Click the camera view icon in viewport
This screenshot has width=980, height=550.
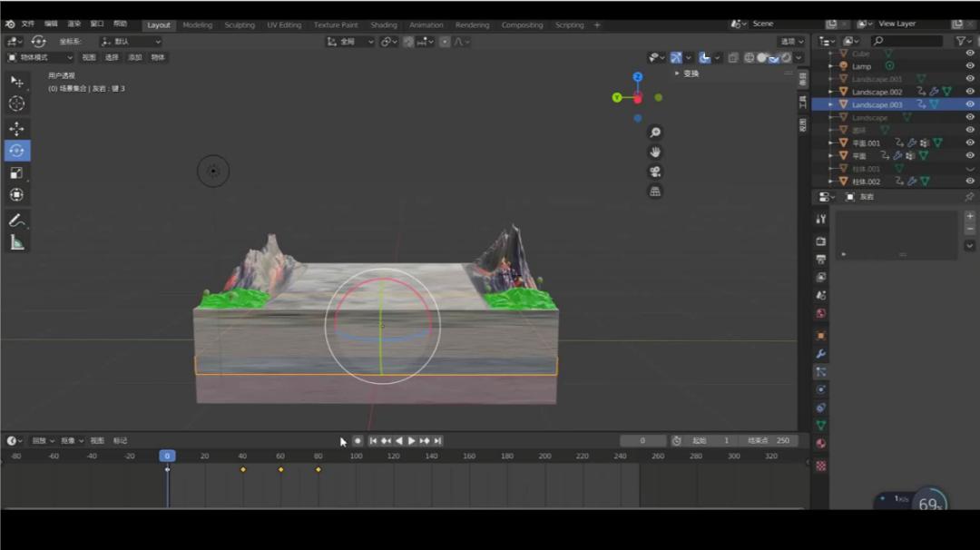[655, 172]
